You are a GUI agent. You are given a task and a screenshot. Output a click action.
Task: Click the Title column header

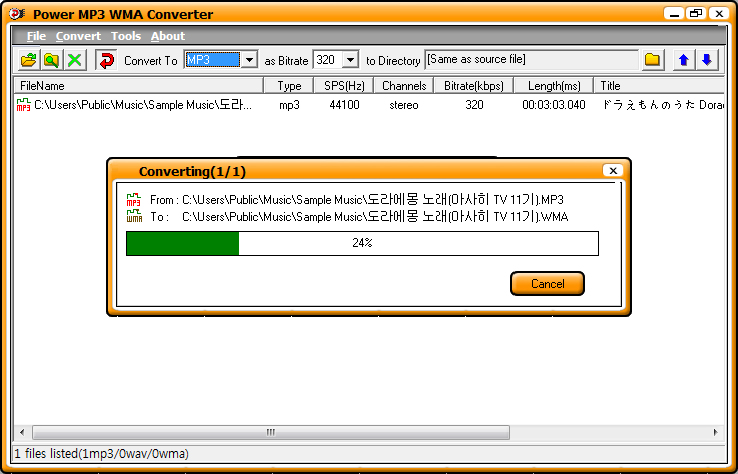pos(659,86)
